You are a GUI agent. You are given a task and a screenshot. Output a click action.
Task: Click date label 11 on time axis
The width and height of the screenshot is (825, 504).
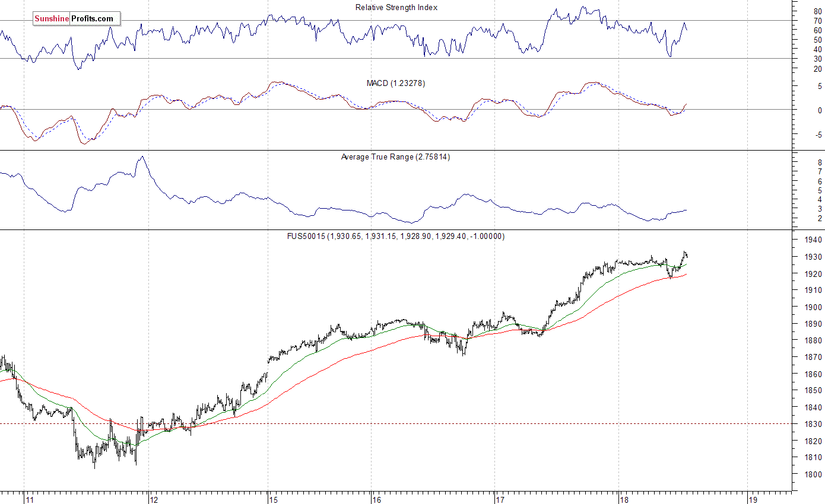pos(30,499)
